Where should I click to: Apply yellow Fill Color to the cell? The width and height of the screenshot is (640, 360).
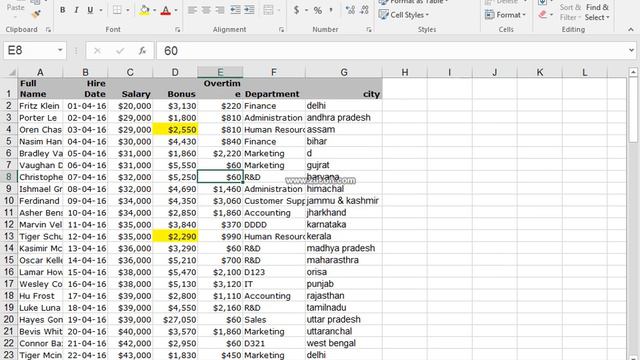[x=144, y=10]
